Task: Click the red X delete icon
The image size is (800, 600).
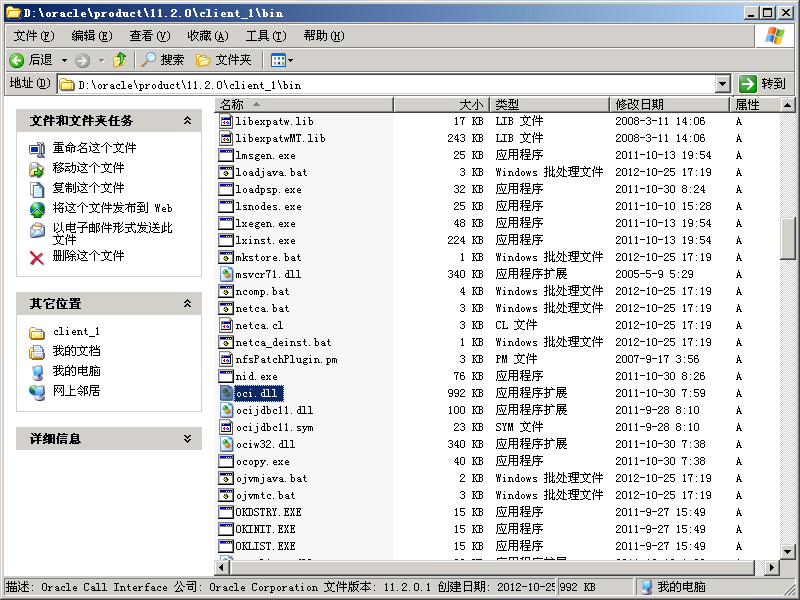Action: pyautogui.click(x=37, y=258)
